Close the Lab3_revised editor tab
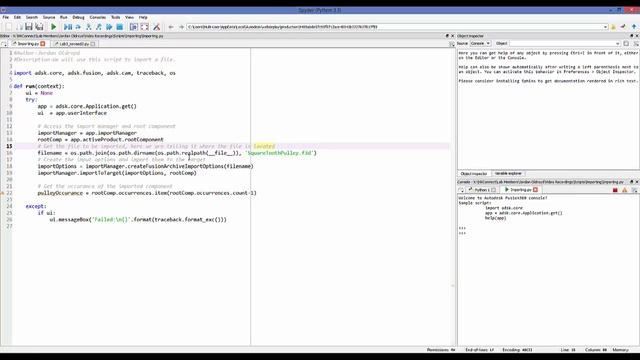Screen dimensions: 640x360 click(93, 44)
